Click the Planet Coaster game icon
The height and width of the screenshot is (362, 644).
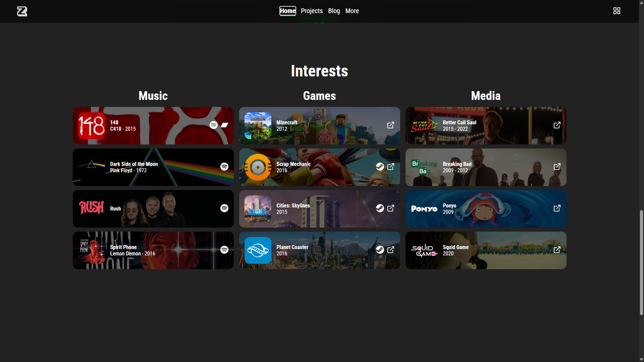tap(258, 250)
